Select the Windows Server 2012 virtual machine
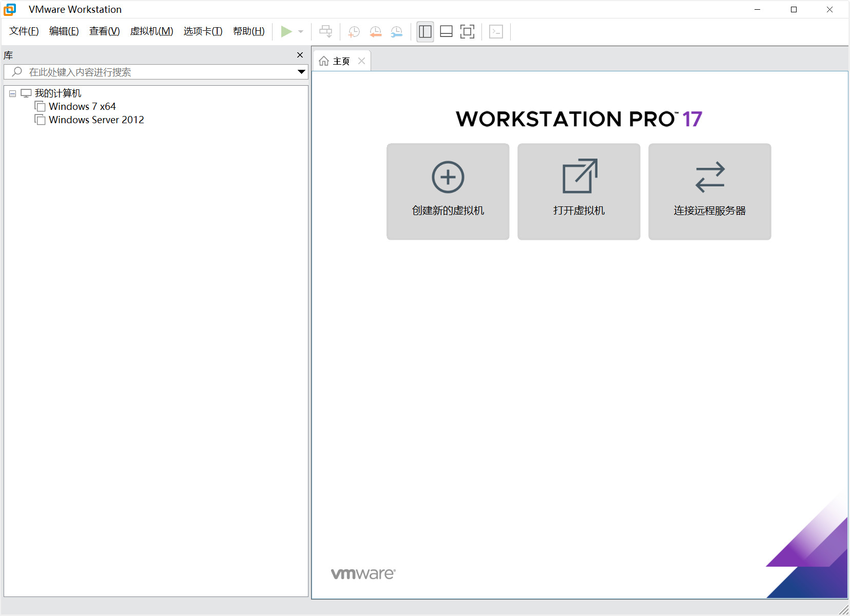The height and width of the screenshot is (616, 850). 95,120
